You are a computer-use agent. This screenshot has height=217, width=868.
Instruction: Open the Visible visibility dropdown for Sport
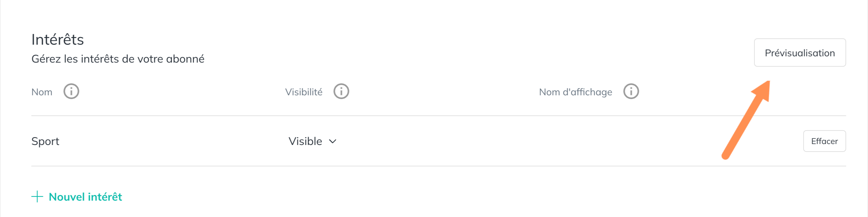tap(312, 141)
